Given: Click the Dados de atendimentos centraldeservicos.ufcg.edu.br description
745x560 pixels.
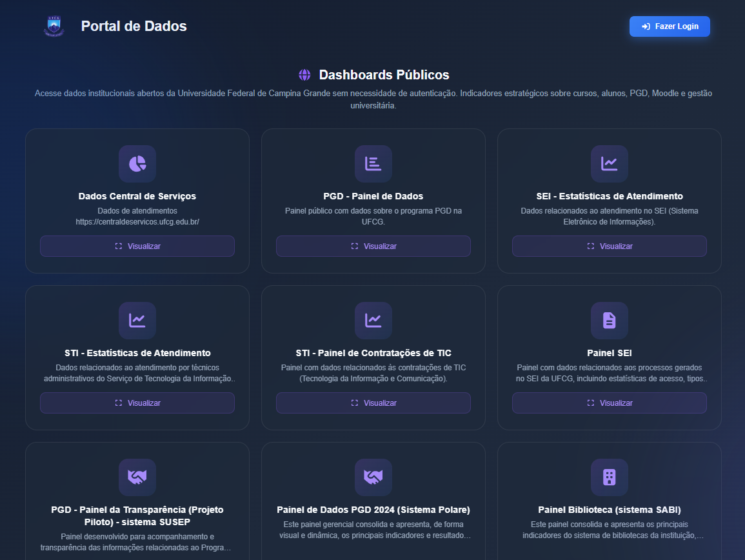Looking at the screenshot, I should tap(137, 216).
